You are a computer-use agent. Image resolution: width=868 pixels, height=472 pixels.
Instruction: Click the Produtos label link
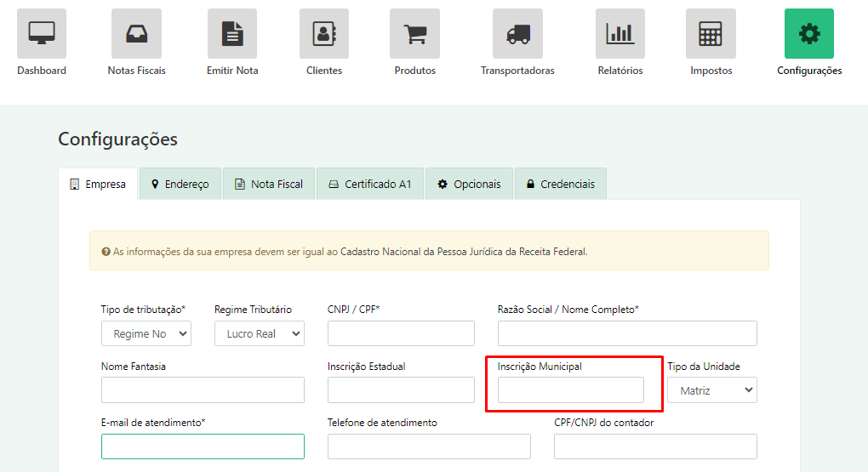(x=414, y=71)
